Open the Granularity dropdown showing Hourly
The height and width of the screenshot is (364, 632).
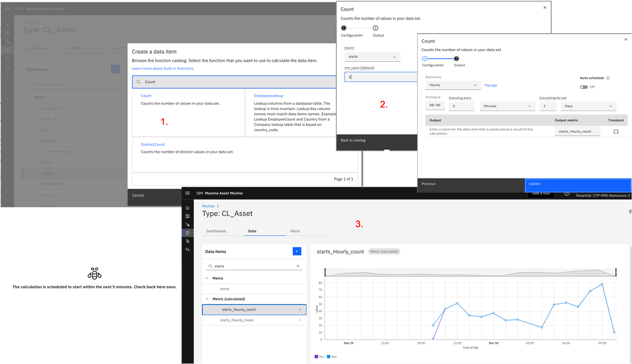(453, 85)
